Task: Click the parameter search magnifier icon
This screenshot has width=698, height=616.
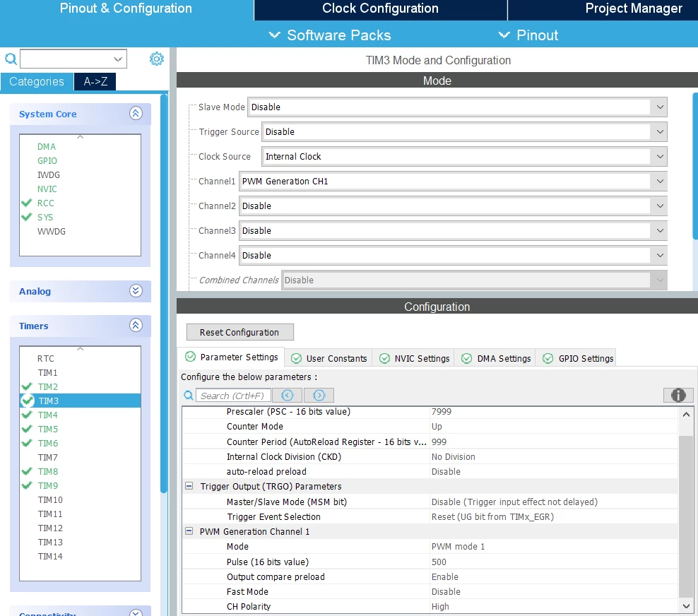Action: coord(189,395)
